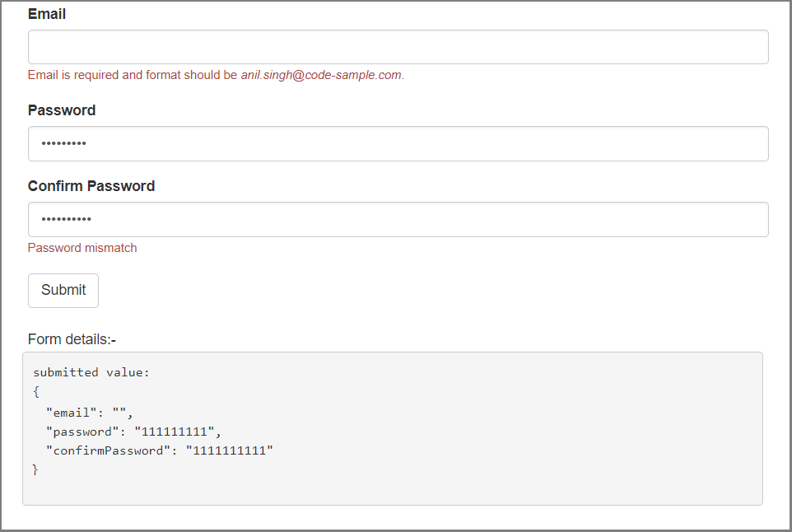This screenshot has width=792, height=532.
Task: Click the closing curly brace in JSON output
Action: (35, 470)
